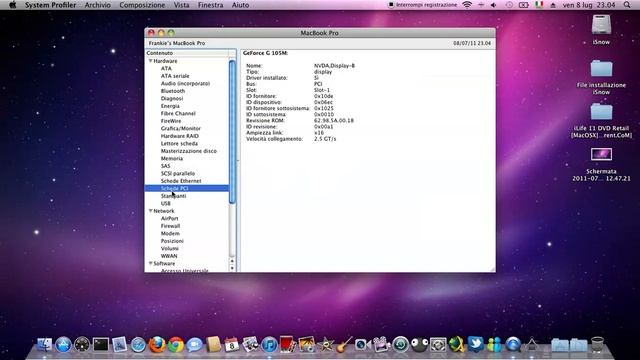640x360 pixels.
Task: Click the Wi-Fi status icon in menu bar
Action: pyautogui.click(x=467, y=5)
